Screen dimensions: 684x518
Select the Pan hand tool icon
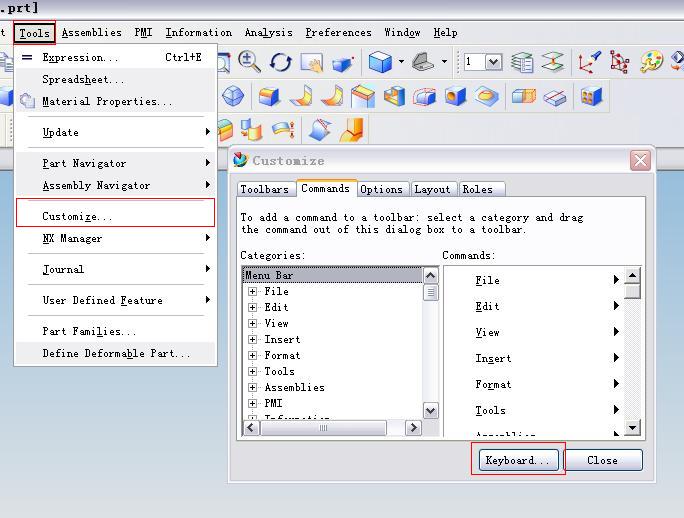click(311, 62)
